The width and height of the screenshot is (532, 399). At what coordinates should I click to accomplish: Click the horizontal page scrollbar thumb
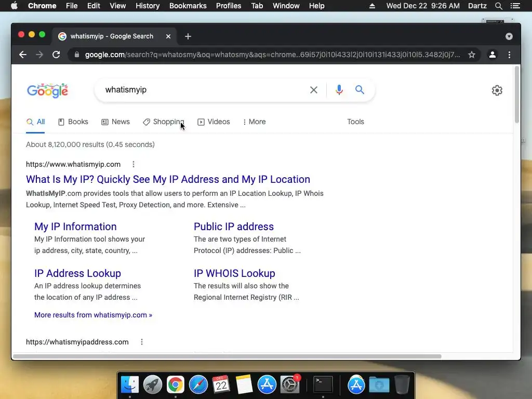(227, 356)
